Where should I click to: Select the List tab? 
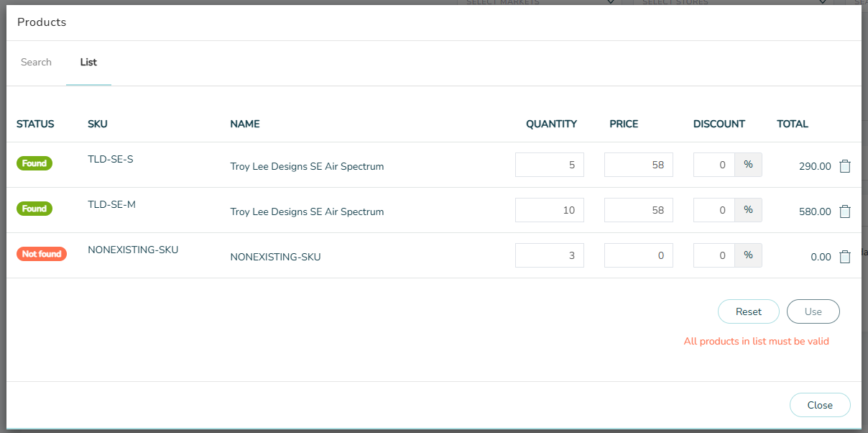pos(88,63)
